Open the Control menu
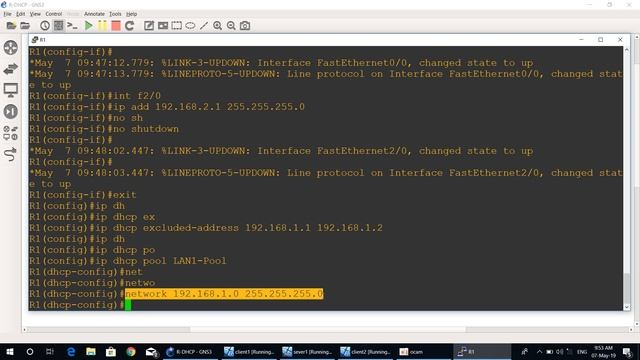Viewport: 640px width, 360px height. click(53, 14)
